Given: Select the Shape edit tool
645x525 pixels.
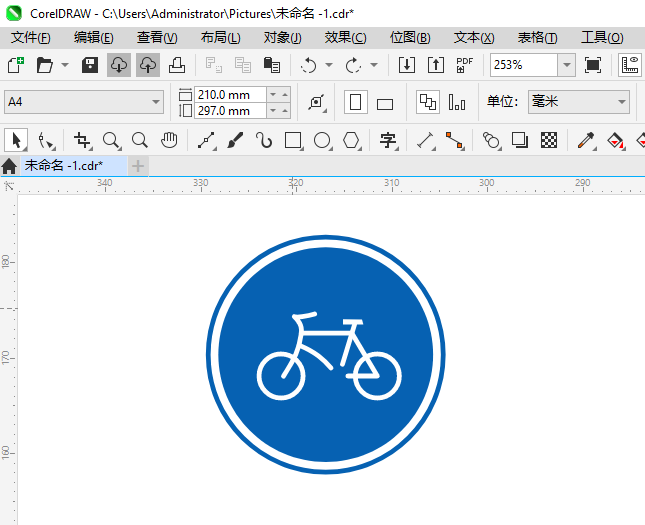Looking at the screenshot, I should click(45, 141).
